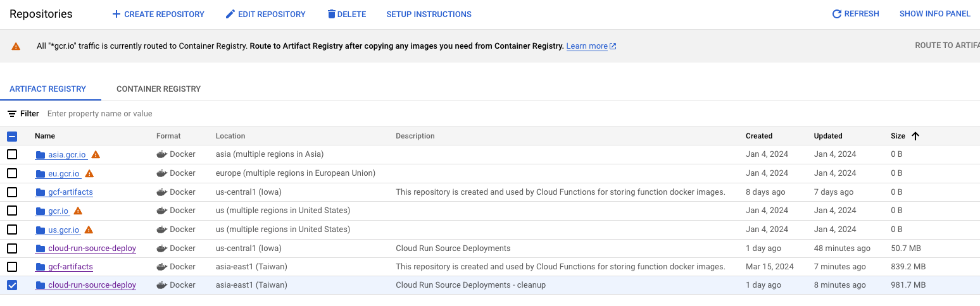Screen dimensions: 980x306
Task: Click the Docker icon in the 839.2 MB row
Action: point(161,267)
